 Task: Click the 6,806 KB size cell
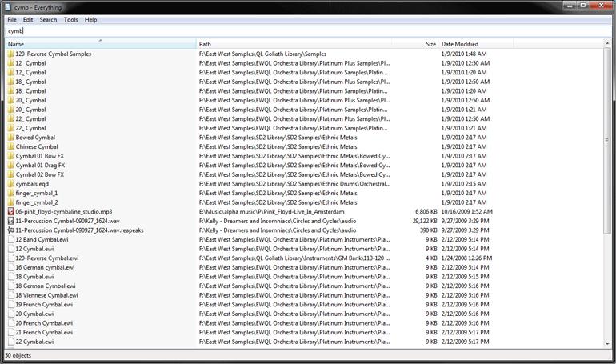(426, 212)
